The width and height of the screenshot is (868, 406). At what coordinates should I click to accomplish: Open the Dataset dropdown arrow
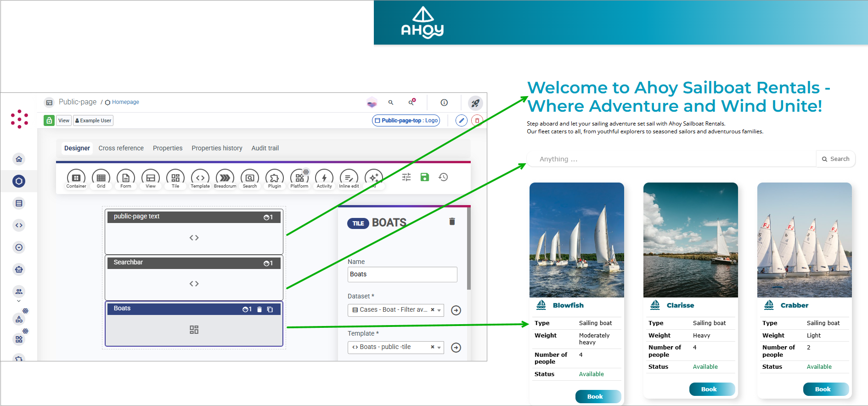click(440, 310)
